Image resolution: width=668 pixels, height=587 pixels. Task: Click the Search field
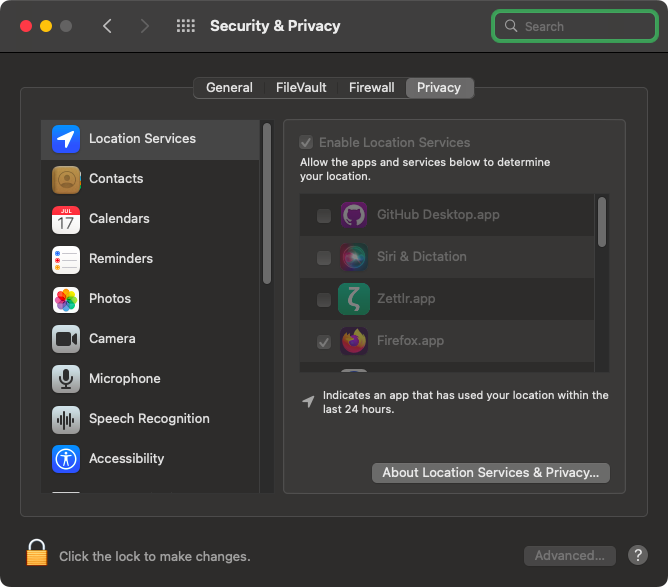click(x=574, y=27)
